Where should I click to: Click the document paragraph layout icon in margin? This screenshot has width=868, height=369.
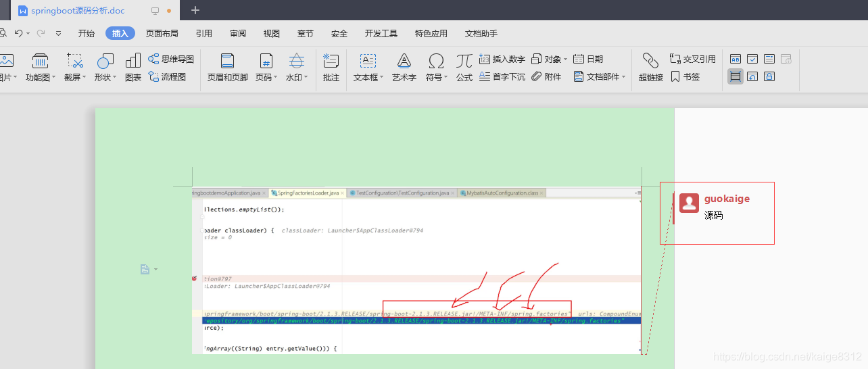point(145,269)
